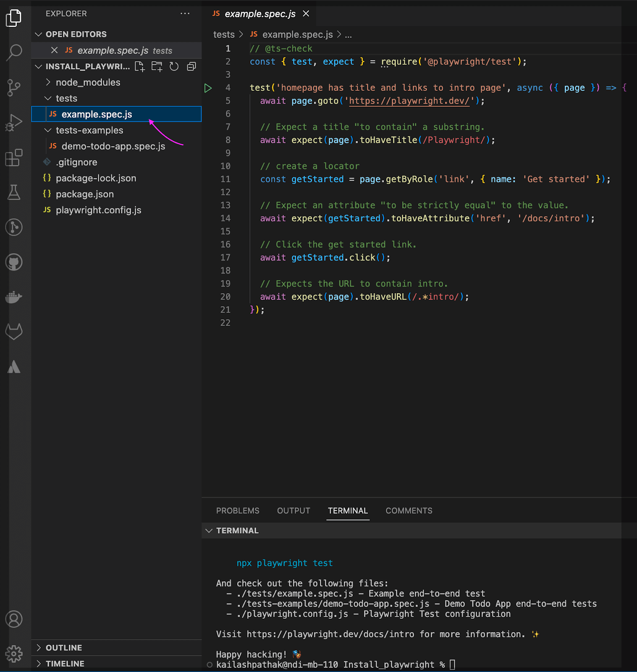Open the Docker view in activity bar

(14, 297)
